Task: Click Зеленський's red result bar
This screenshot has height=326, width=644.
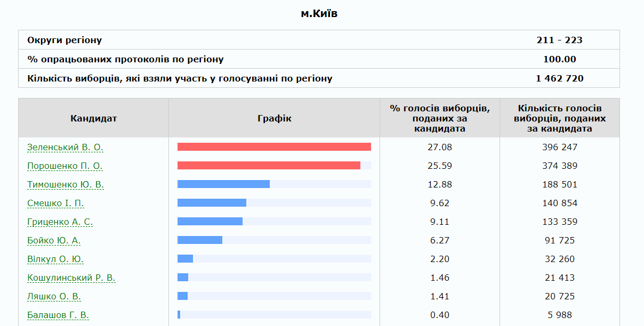Action: [x=274, y=147]
